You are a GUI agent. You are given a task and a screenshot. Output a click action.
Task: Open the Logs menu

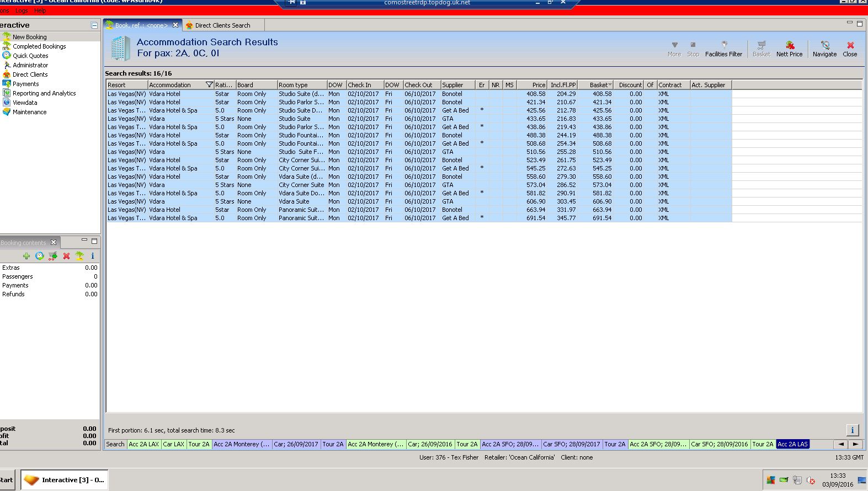(x=22, y=10)
